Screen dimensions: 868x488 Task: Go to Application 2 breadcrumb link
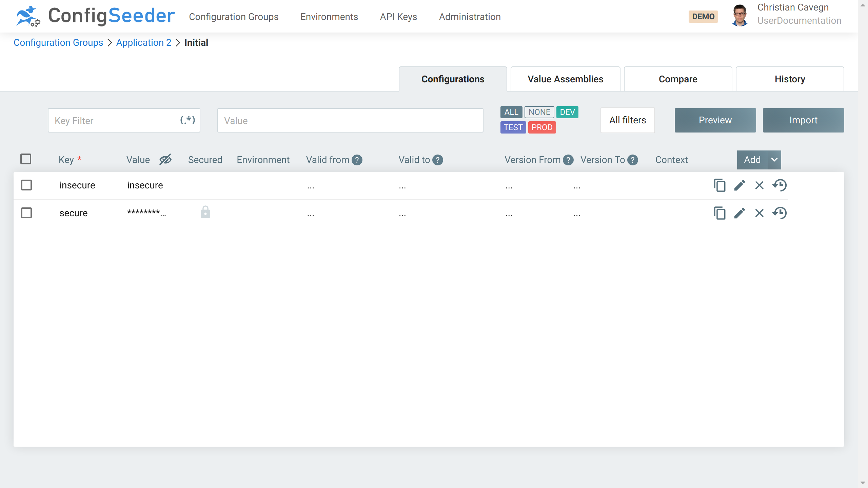pos(144,42)
